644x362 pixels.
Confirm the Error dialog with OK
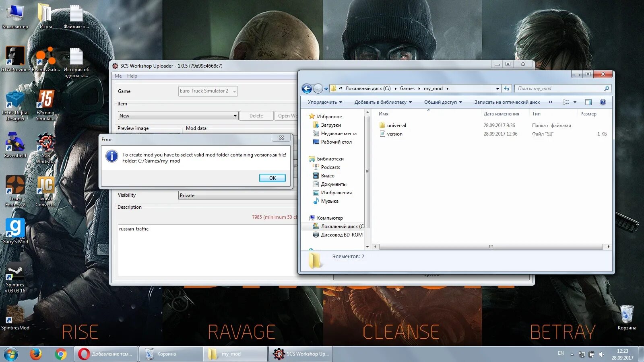(272, 178)
